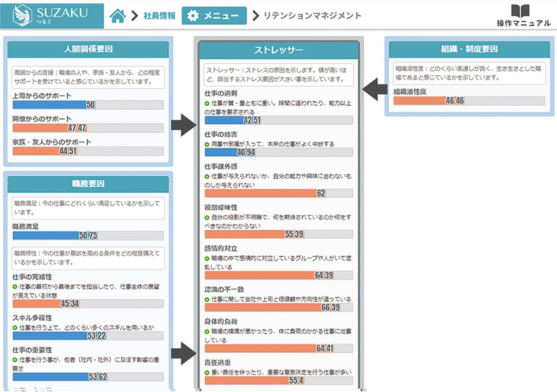Go to home via the house icon
Image resolution: width=557 pixels, height=392 pixels.
(117, 16)
